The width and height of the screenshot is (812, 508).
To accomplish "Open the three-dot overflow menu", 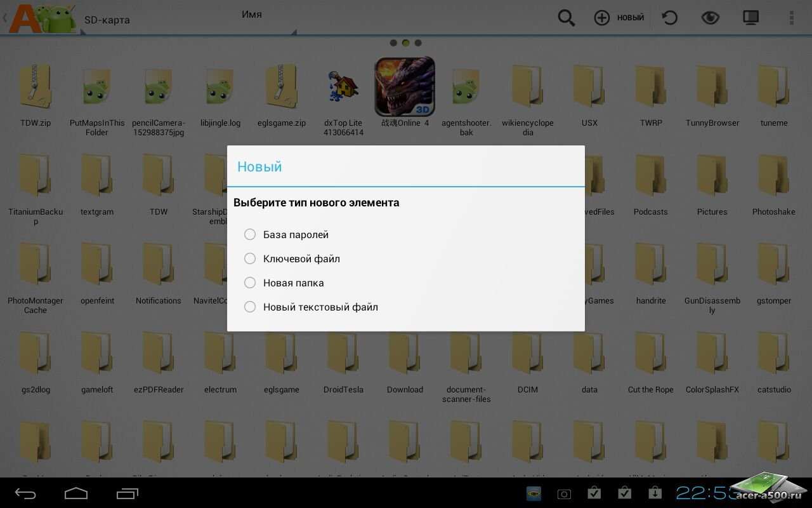I will pos(791,18).
